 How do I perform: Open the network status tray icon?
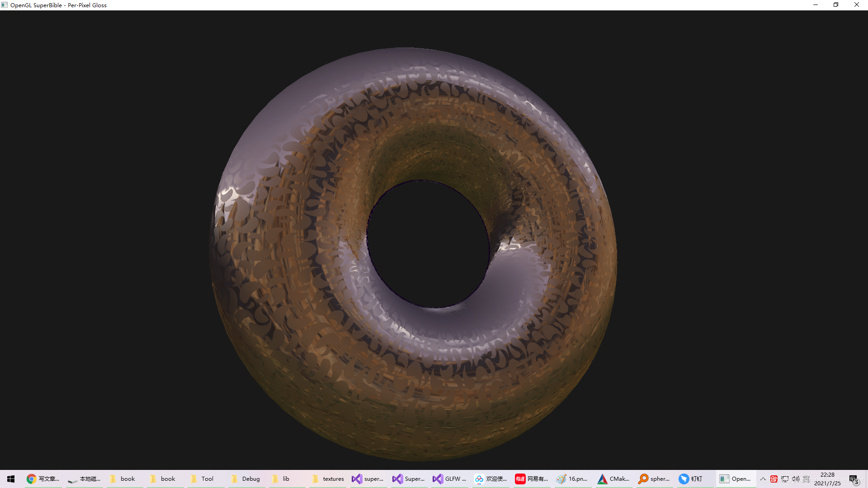(x=785, y=479)
